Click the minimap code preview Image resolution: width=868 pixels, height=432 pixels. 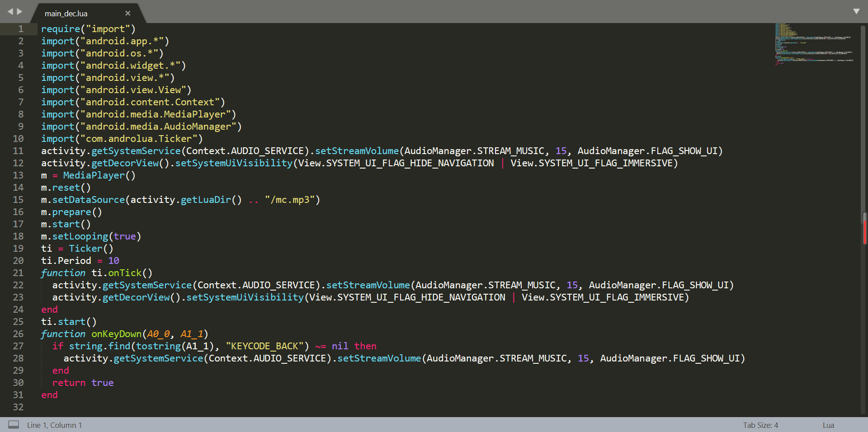814,44
